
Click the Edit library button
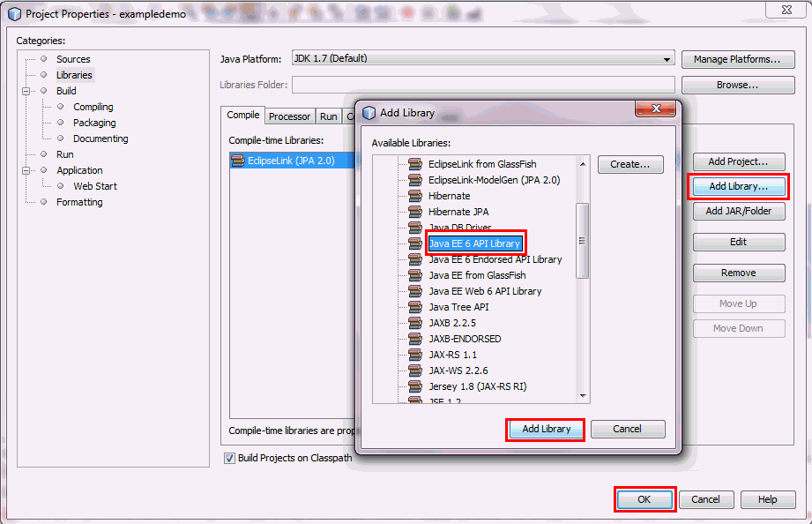[739, 242]
